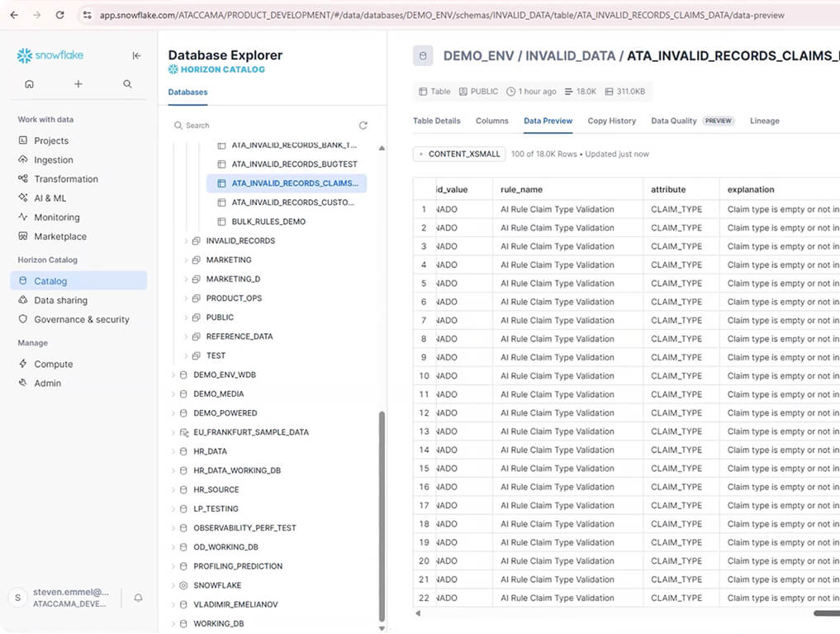Collapse the left navigation sidebar
Viewport: 840px width, 634px height.
coord(137,55)
